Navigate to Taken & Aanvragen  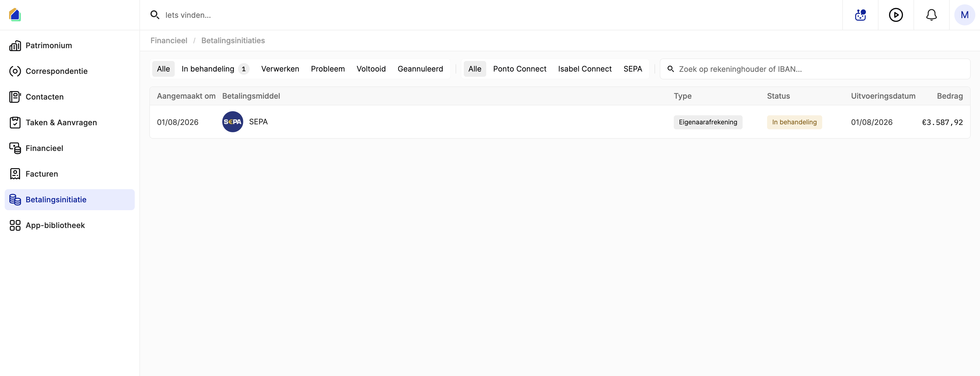70,123
